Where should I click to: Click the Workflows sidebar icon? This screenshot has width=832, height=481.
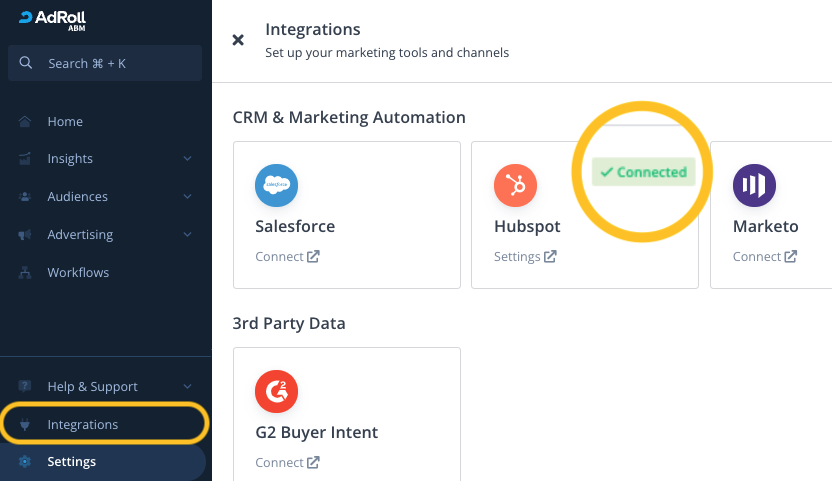(26, 273)
